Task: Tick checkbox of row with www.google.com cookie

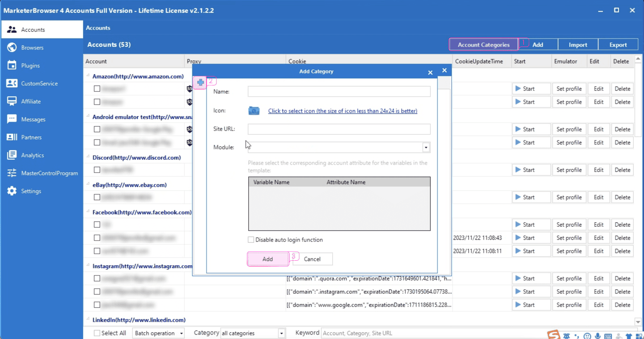Action: coord(97,305)
